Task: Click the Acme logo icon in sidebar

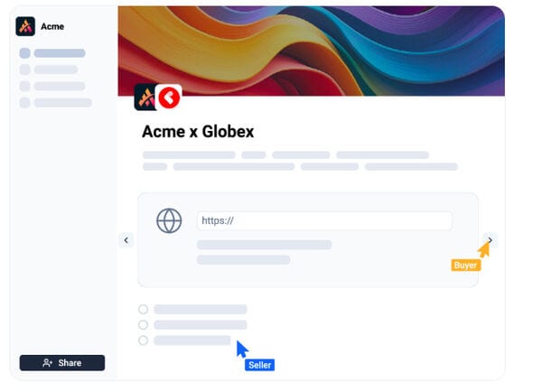Action: coord(25,26)
